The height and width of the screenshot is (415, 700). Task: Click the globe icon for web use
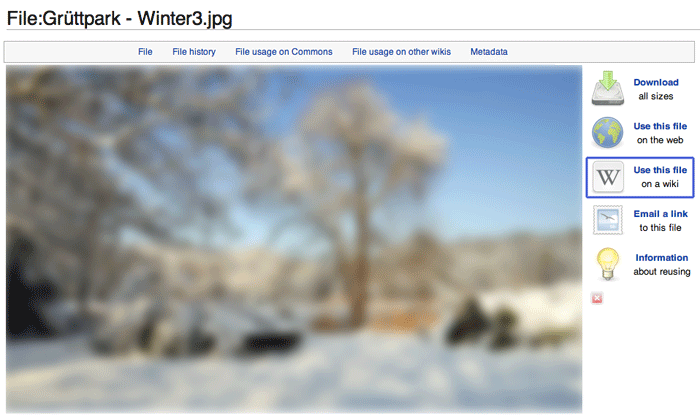tap(608, 133)
